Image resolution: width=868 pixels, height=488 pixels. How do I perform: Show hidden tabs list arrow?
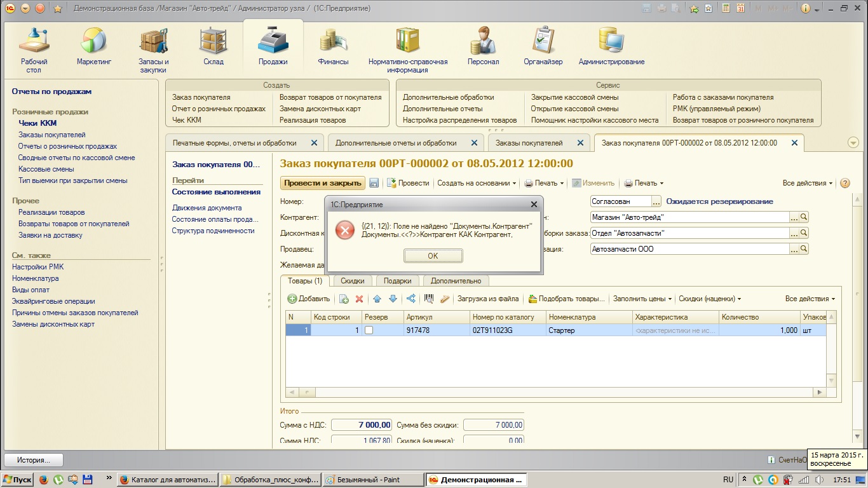[x=853, y=143]
